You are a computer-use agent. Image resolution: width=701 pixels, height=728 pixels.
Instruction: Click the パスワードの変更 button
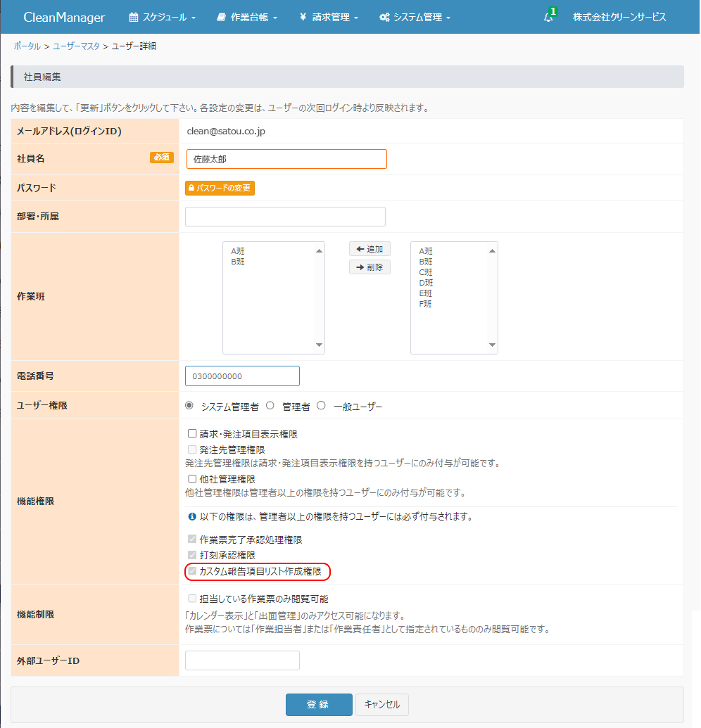(220, 189)
